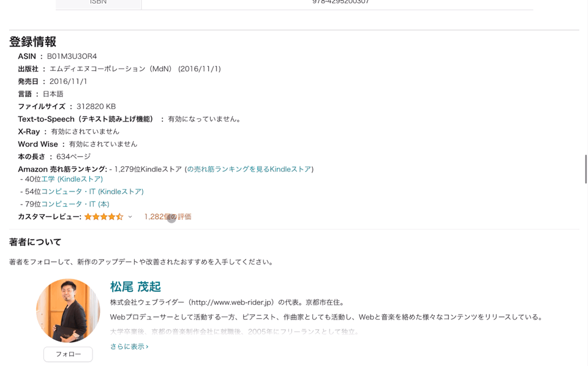Select the language value 日本語
This screenshot has height=366, width=588.
click(53, 94)
